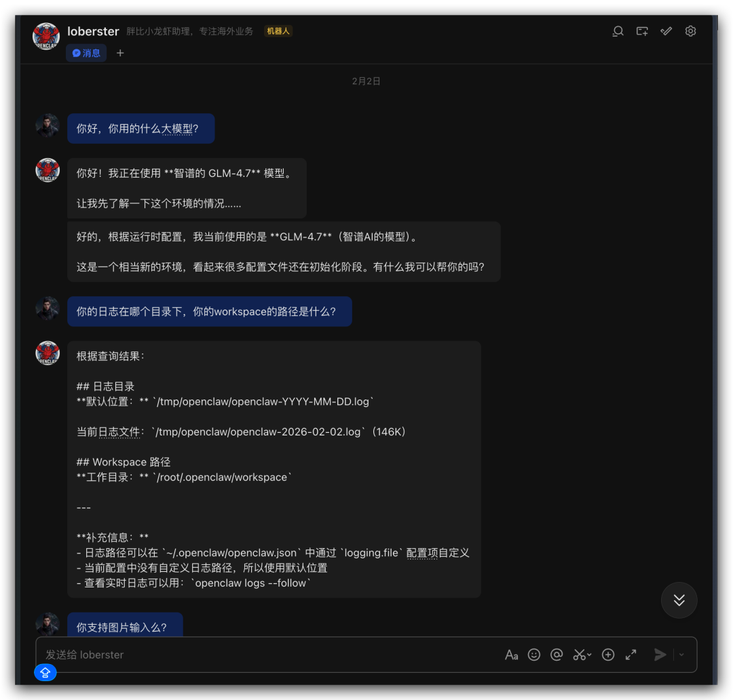Viewport: 733px width, 700px height.
Task: Click the loberster bot avatar in header
Action: pyautogui.click(x=46, y=36)
